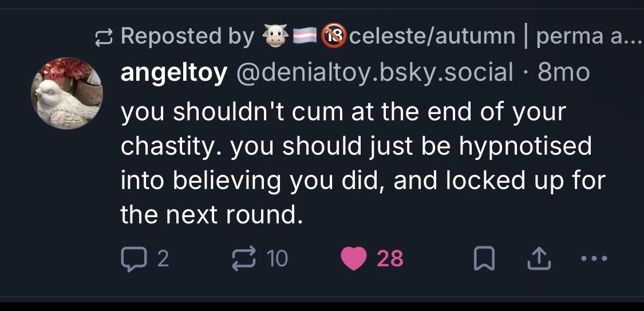This screenshot has width=644, height=311.
Task: Click the "8mo" post timestamp
Action: [x=564, y=73]
